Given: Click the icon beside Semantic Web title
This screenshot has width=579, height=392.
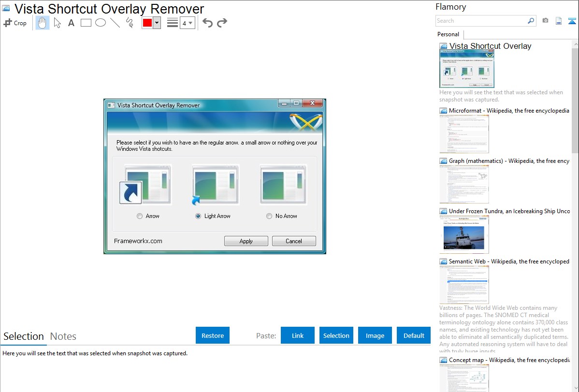Looking at the screenshot, I should (443, 261).
